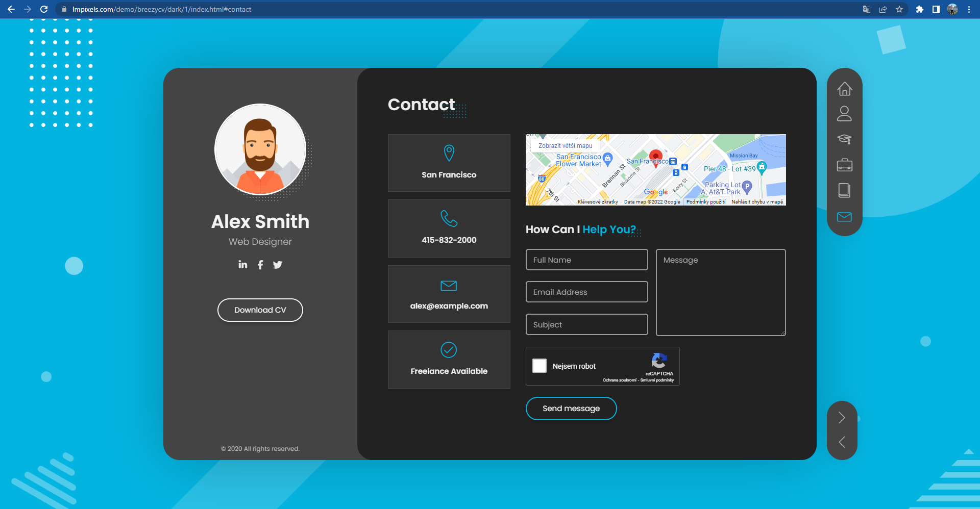
Task: Click Alex Smith avatar image
Action: pyautogui.click(x=260, y=149)
